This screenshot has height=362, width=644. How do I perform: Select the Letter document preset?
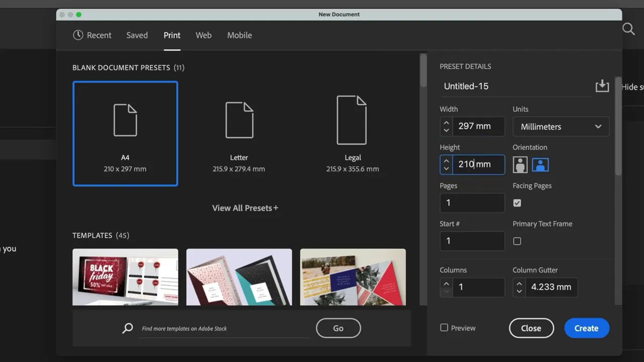239,133
